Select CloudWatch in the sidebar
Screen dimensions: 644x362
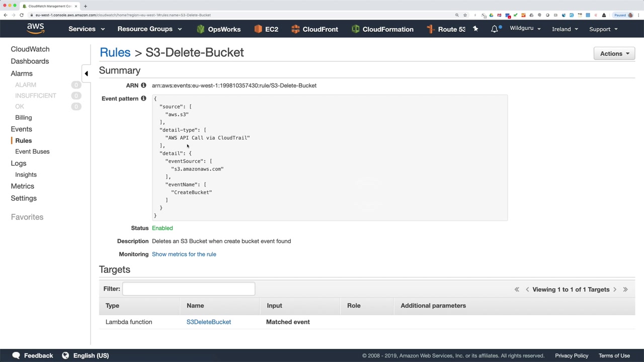click(30, 49)
